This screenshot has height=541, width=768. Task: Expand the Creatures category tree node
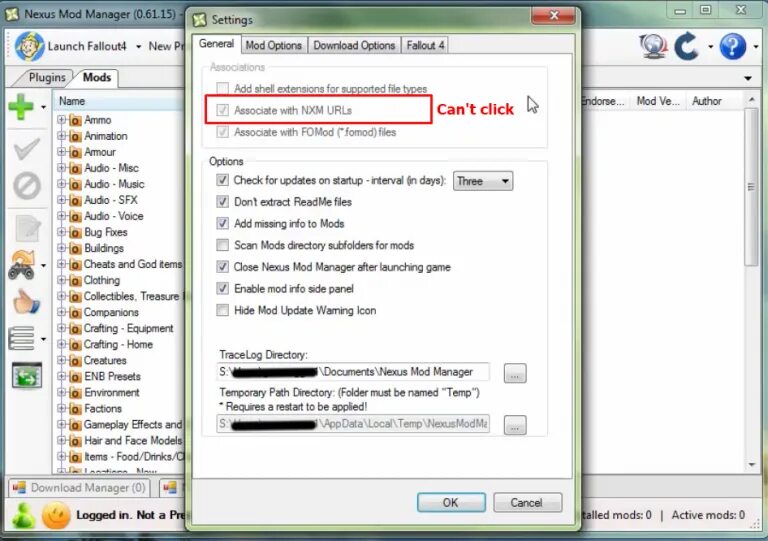61,360
